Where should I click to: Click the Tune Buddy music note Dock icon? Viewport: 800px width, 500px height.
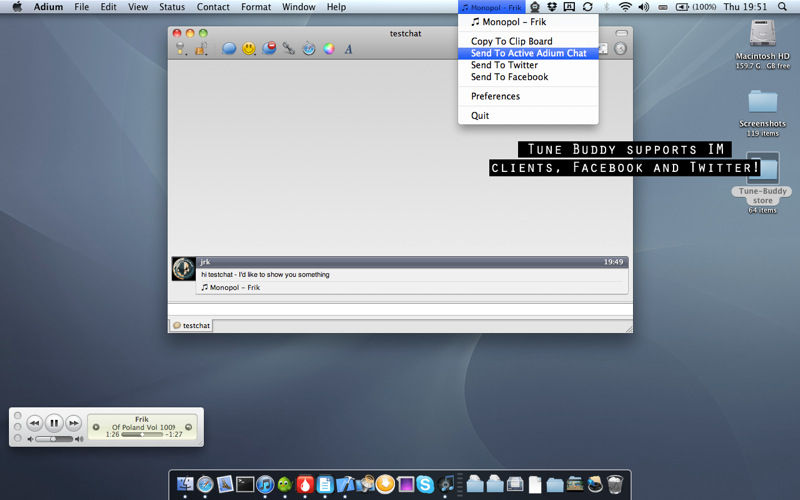point(445,483)
